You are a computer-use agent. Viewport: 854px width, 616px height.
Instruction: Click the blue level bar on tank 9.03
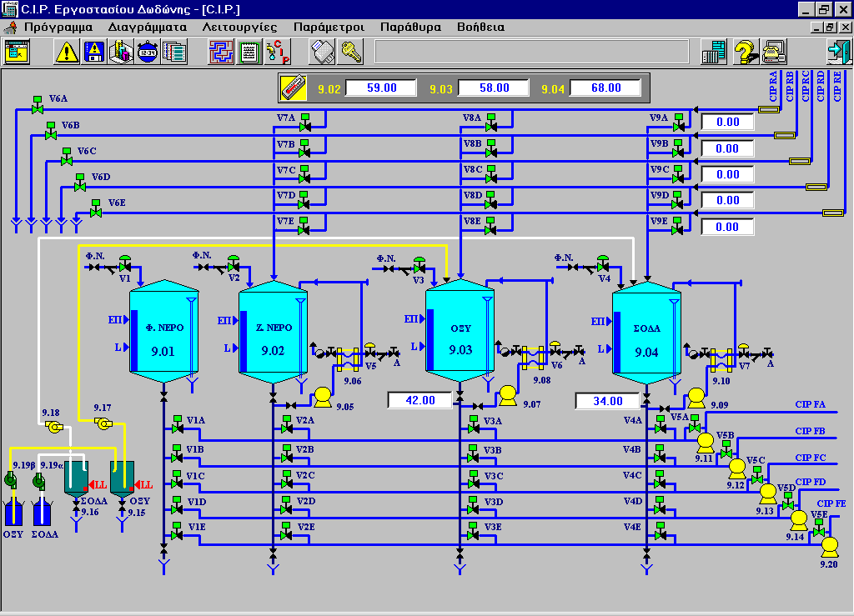click(x=430, y=340)
